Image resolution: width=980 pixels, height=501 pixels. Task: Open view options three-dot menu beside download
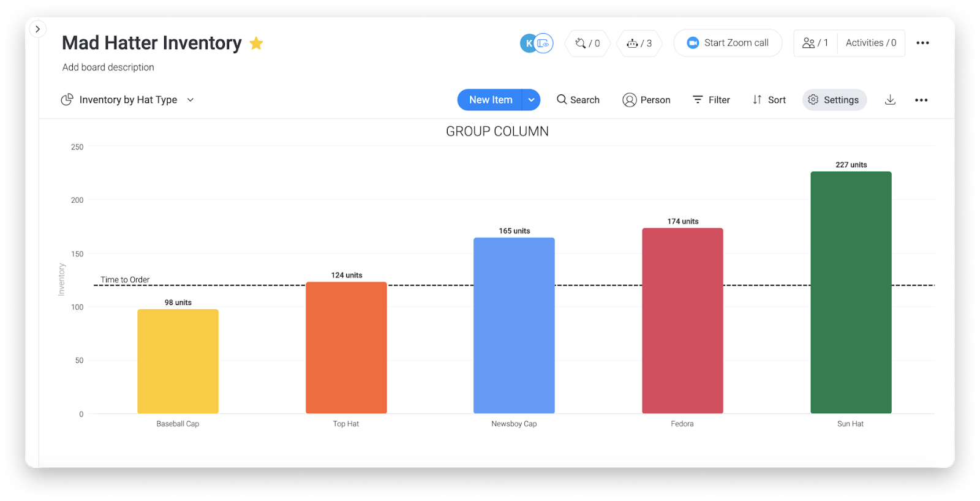[x=921, y=100]
